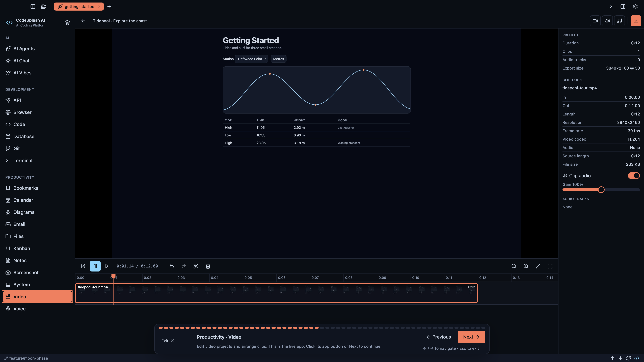Open the Screenshot sidebar item

[38, 272]
